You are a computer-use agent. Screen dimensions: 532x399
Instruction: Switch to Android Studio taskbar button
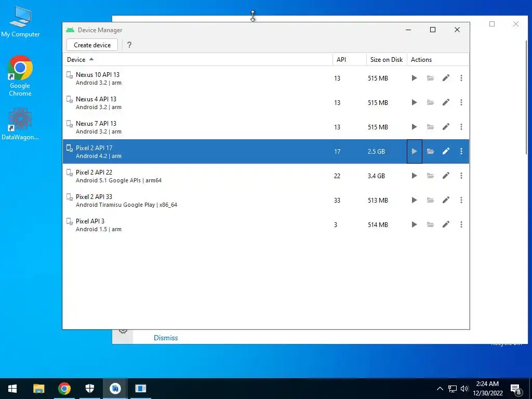pos(115,389)
